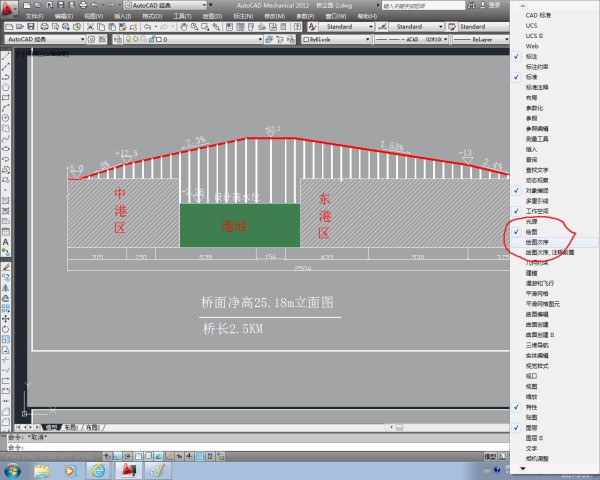Image resolution: width=600 pixels, height=480 pixels.
Task: Toggle the 标注 toolbar checkmark
Action: tap(531, 56)
